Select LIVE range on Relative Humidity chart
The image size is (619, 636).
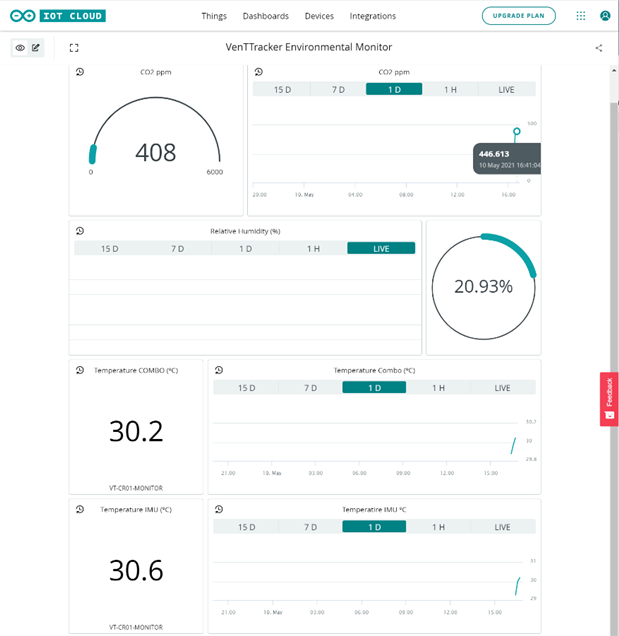pyautogui.click(x=381, y=248)
